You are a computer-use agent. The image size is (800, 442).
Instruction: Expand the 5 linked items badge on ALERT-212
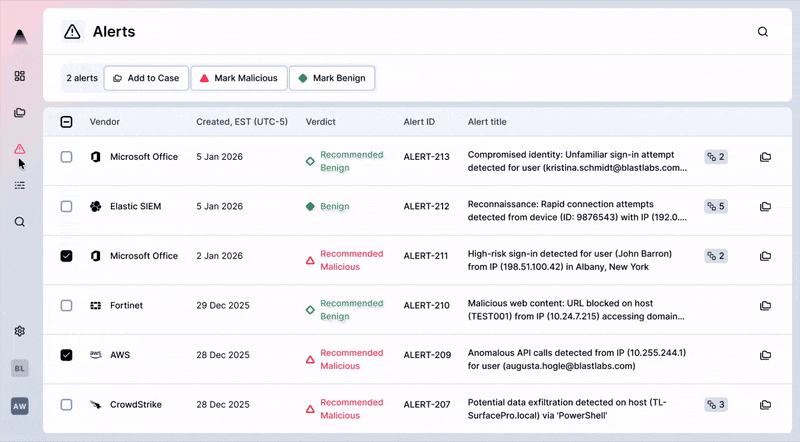[715, 207]
